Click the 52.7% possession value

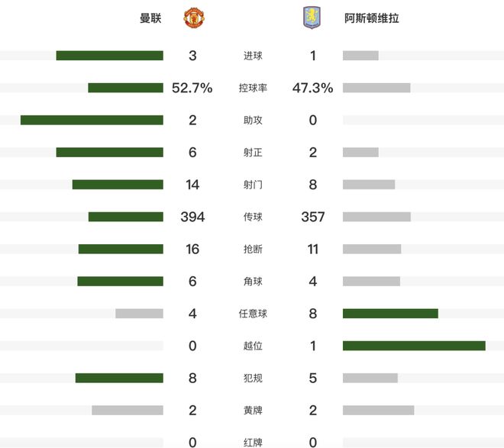tap(192, 88)
